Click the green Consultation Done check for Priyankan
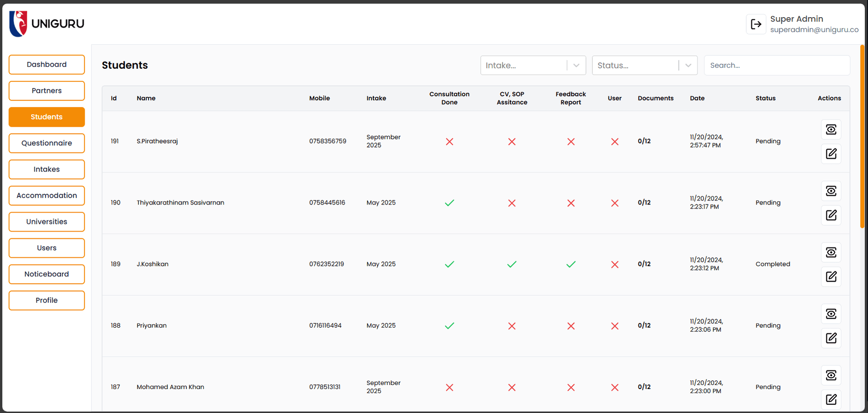The height and width of the screenshot is (413, 868). 449,325
